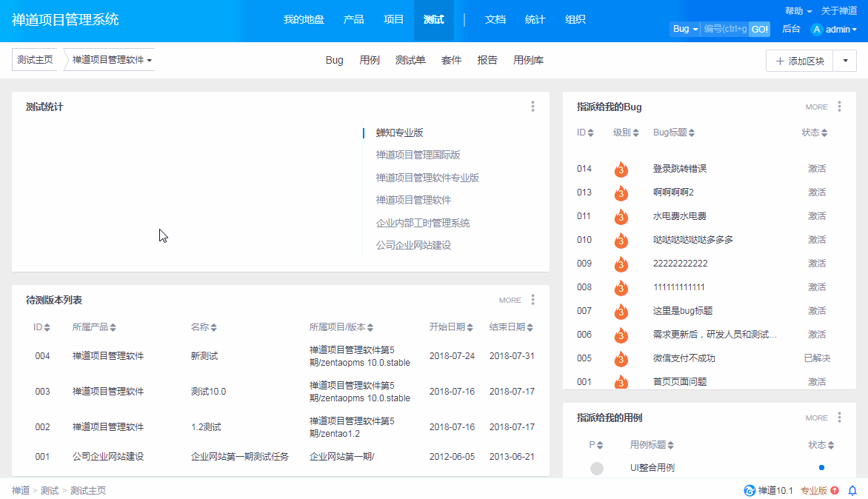868x499 pixels.
Task: Select 禅道项目管理国际版 in test statistics list
Action: (x=418, y=155)
